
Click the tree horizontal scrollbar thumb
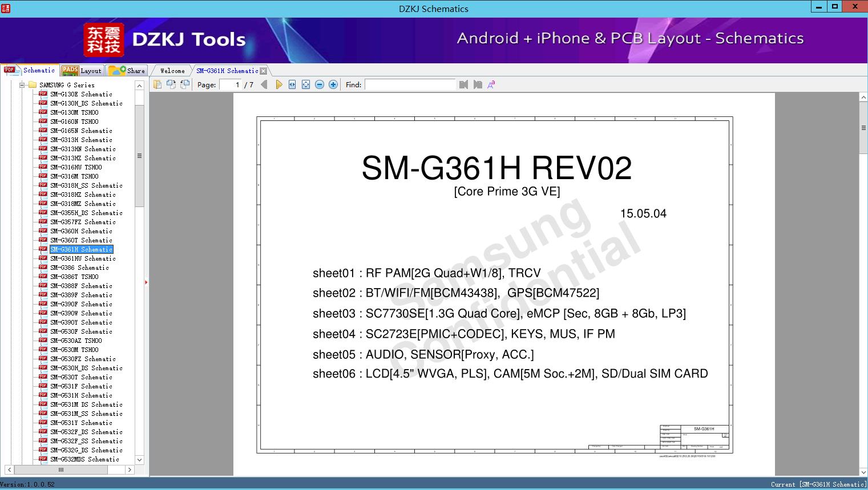point(61,470)
